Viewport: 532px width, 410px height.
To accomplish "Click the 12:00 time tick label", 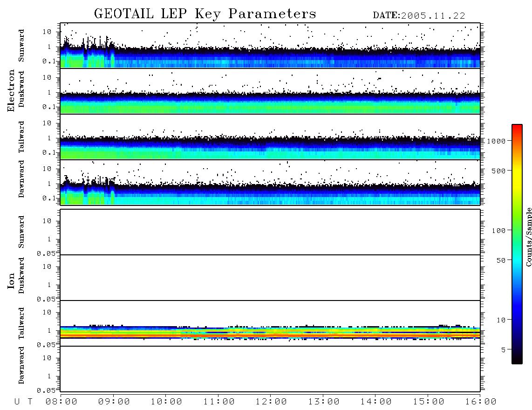I will click(271, 402).
